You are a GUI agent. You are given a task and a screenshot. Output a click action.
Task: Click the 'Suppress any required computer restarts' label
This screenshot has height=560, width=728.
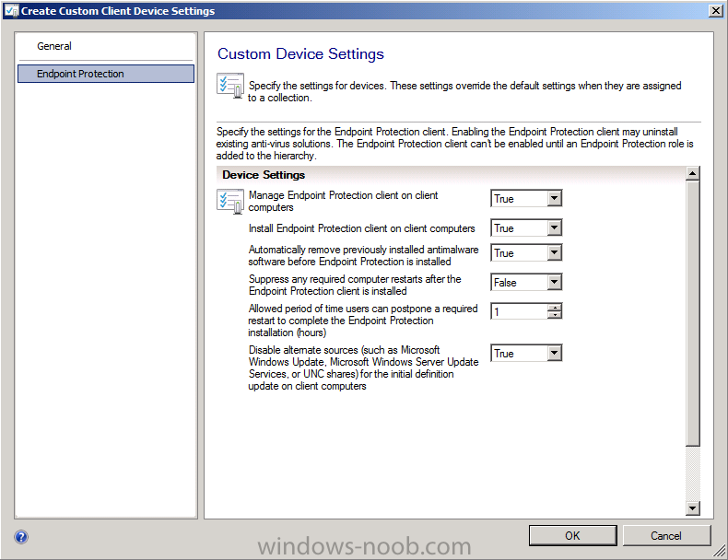[x=355, y=285]
